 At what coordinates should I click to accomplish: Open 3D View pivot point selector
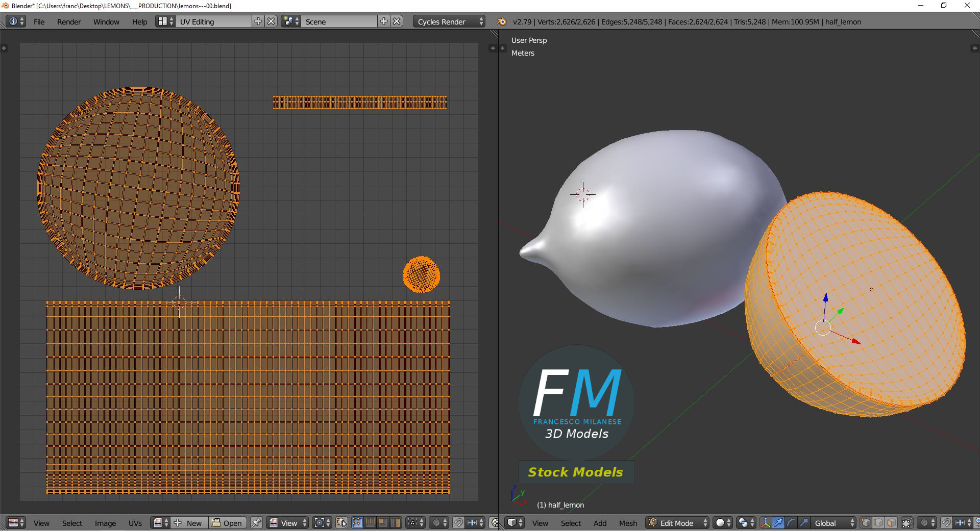(747, 523)
